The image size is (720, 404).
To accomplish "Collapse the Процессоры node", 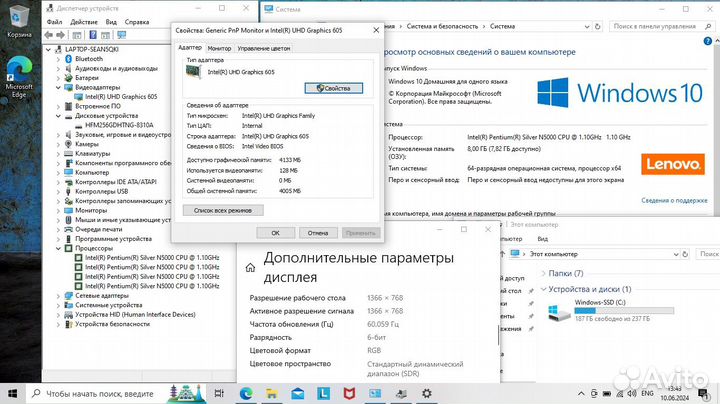I will coord(58,248).
